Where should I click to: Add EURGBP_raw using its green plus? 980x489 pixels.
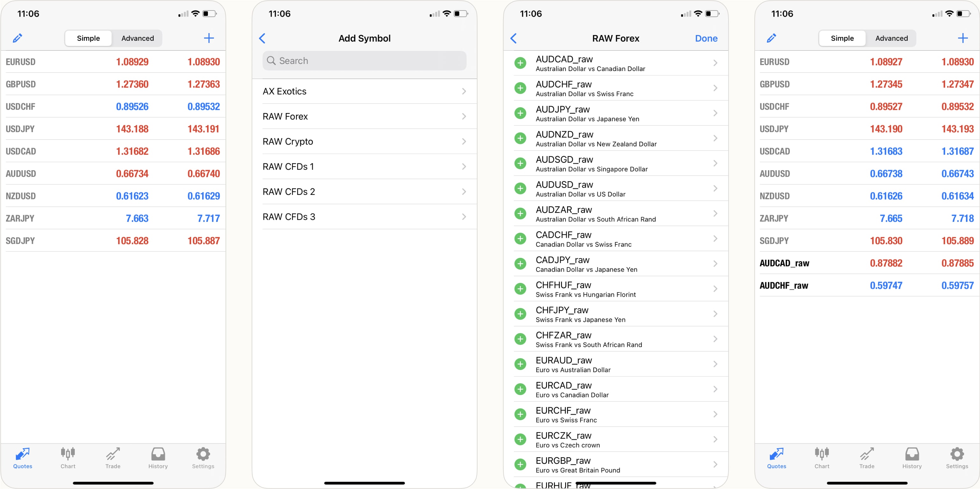(x=520, y=464)
